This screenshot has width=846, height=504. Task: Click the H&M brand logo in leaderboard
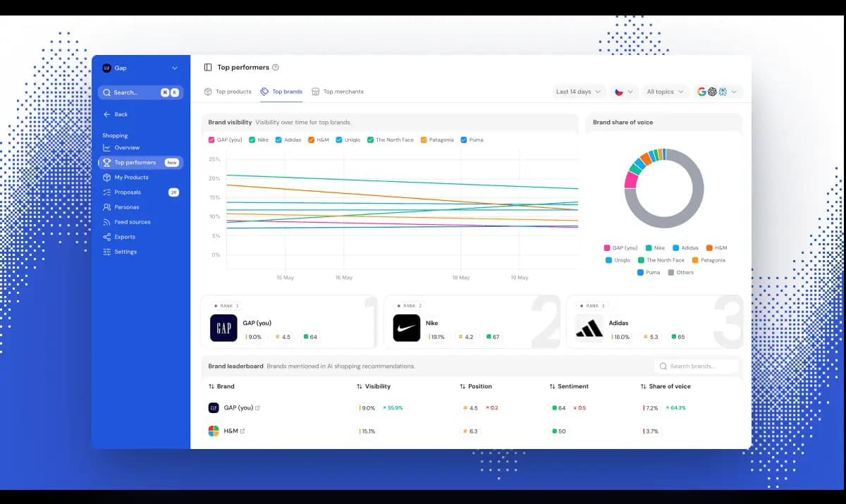(214, 431)
